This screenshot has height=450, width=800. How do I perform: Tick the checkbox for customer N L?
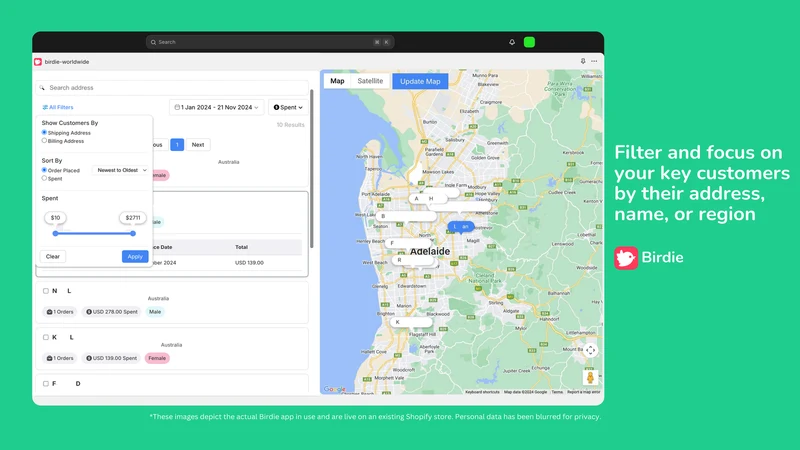tap(46, 291)
